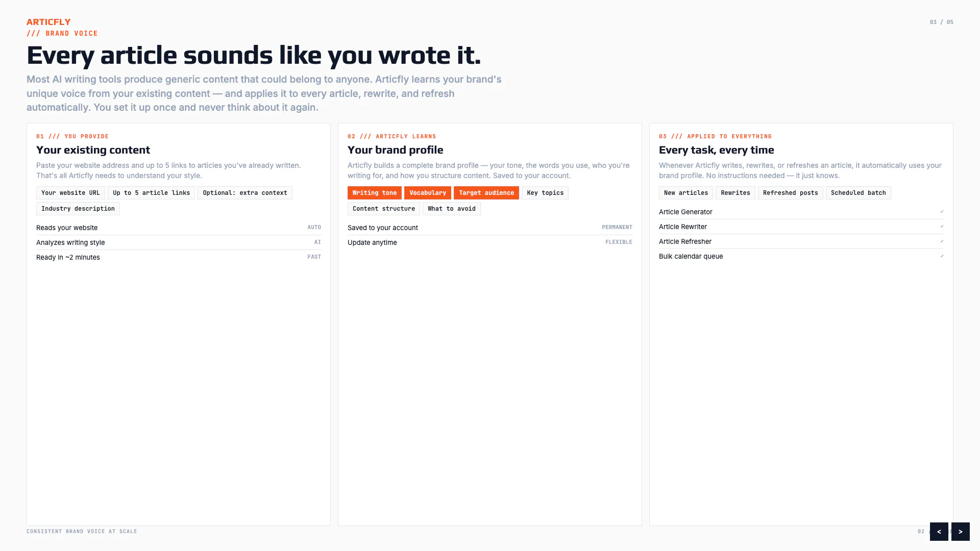Screen dimensions: 980x551
Task: Click the 'Every task, every time' heading
Action: pyautogui.click(x=716, y=150)
